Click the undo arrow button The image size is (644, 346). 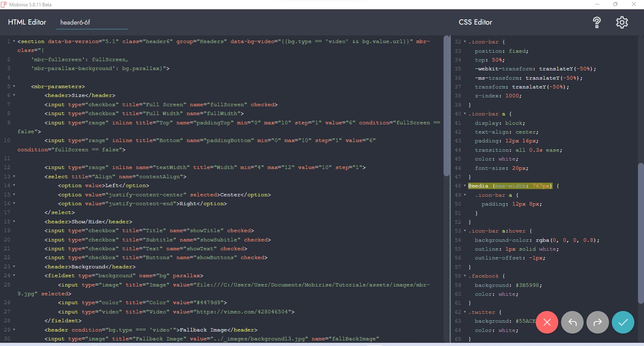pyautogui.click(x=572, y=322)
